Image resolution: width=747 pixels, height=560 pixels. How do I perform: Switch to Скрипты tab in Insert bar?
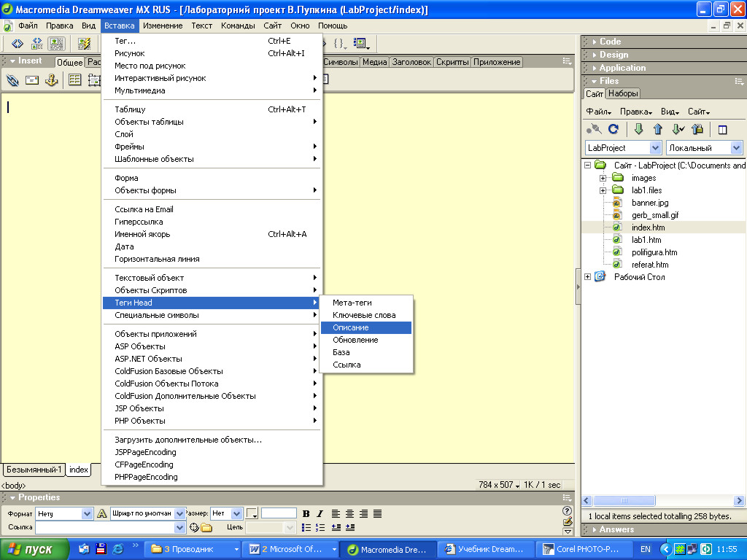452,62
